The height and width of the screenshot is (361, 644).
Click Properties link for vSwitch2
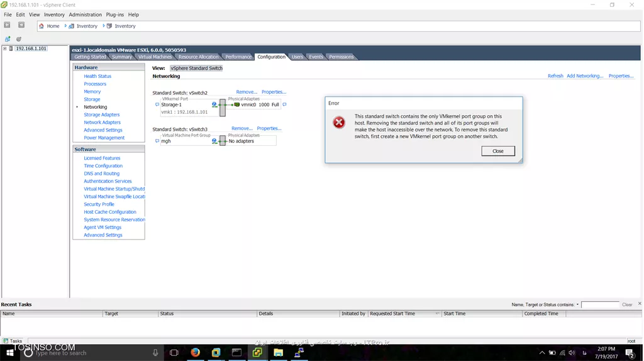[x=274, y=92]
